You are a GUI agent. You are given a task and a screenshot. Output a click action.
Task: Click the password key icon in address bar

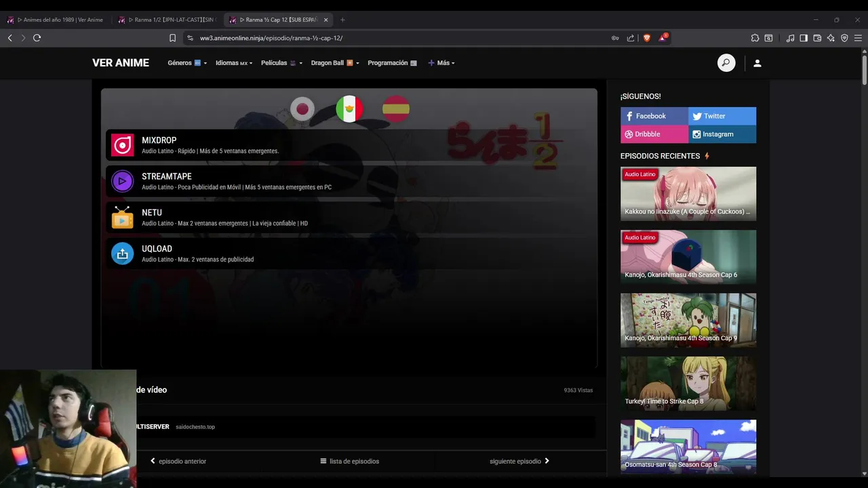pos(615,38)
